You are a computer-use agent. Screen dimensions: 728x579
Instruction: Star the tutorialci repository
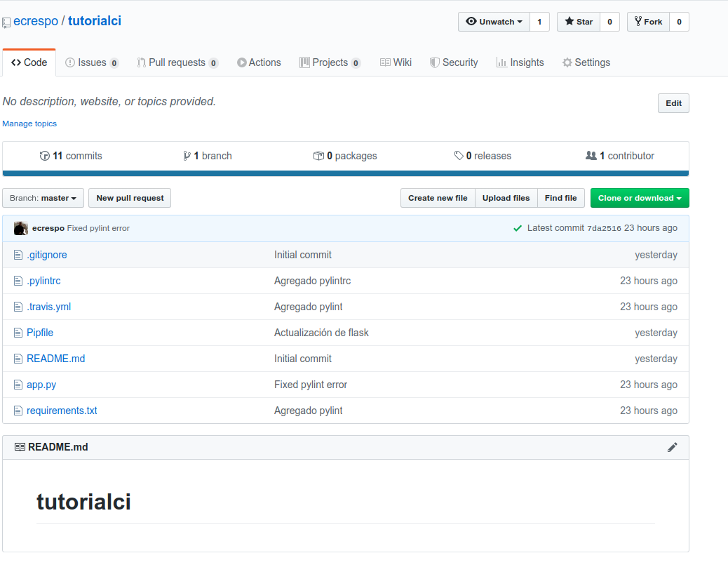579,22
